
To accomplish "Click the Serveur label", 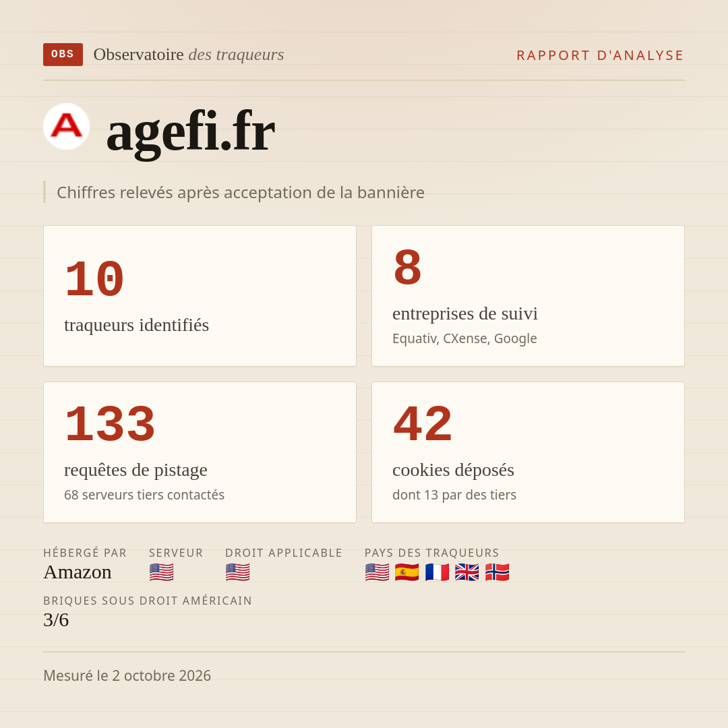I will click(176, 553).
